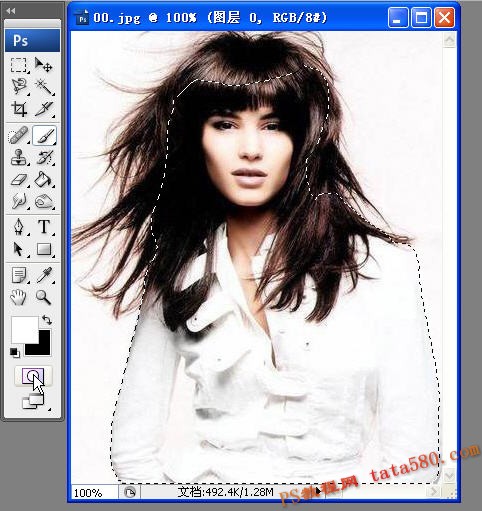Click the document Ps icon in title bar
The height and width of the screenshot is (511, 482).
[x=83, y=18]
